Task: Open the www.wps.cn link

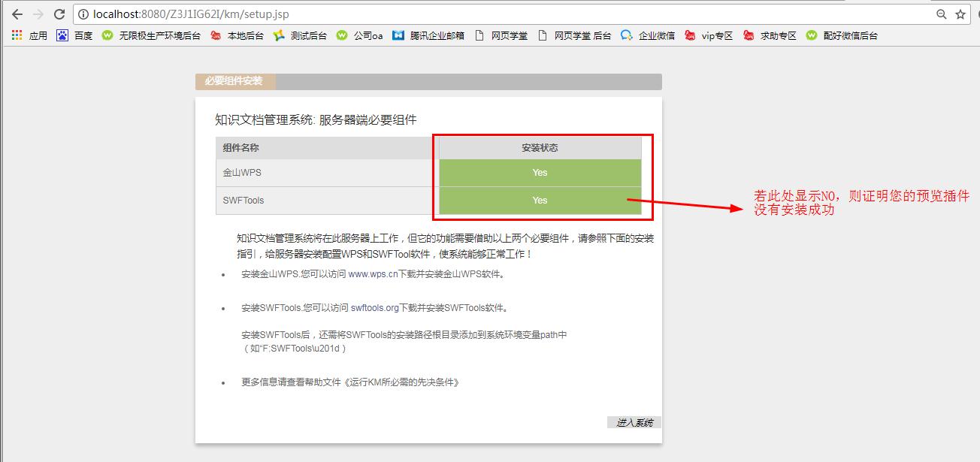Action: pyautogui.click(x=372, y=274)
